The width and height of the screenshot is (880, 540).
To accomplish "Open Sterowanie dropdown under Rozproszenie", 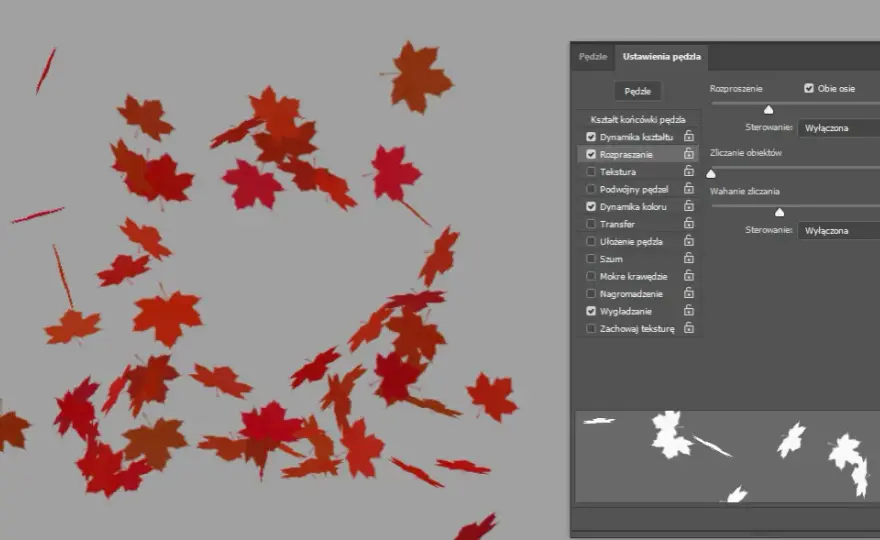I will tap(839, 128).
